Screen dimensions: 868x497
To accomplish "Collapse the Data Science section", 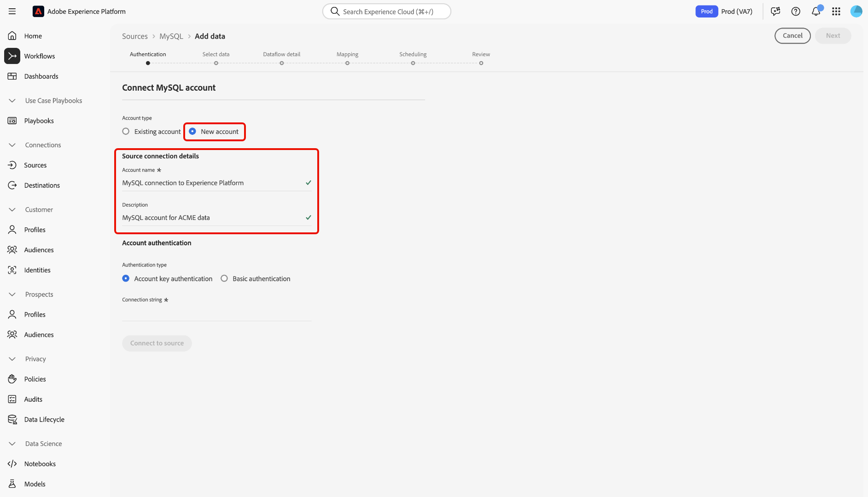I will pyautogui.click(x=12, y=444).
